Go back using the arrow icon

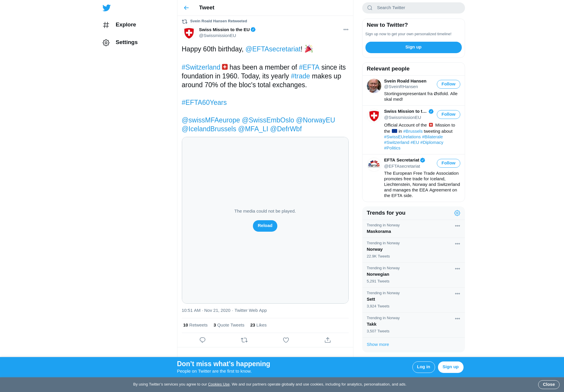tap(186, 8)
